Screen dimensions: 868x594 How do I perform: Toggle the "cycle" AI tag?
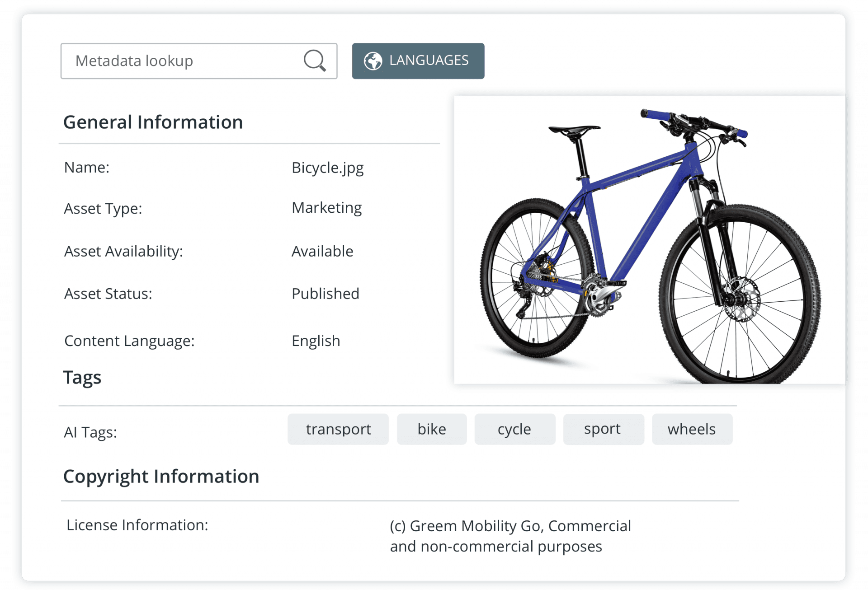(x=514, y=429)
